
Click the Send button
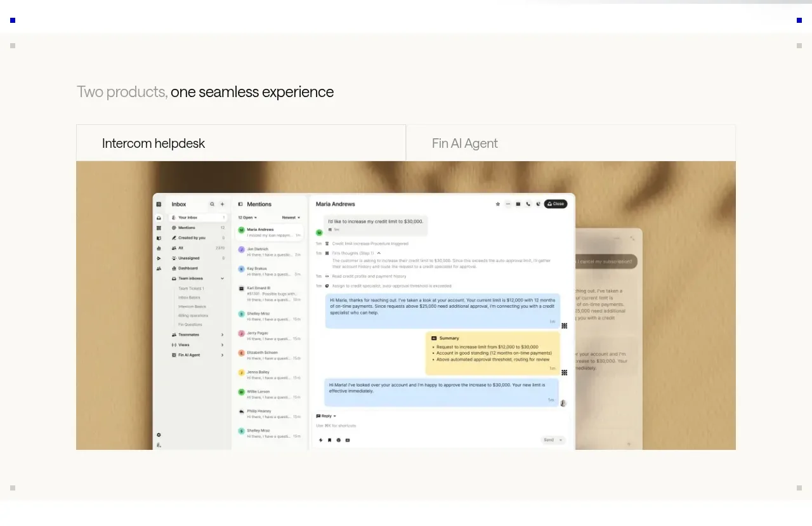coord(549,440)
